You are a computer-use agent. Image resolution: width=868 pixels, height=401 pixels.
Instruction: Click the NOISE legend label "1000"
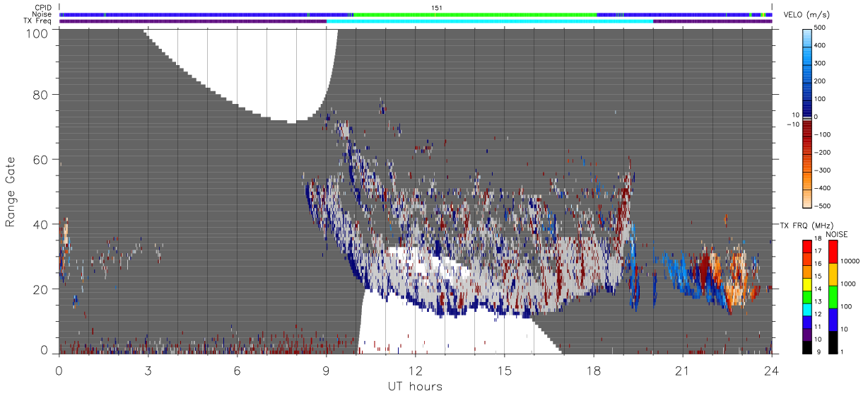coord(848,284)
